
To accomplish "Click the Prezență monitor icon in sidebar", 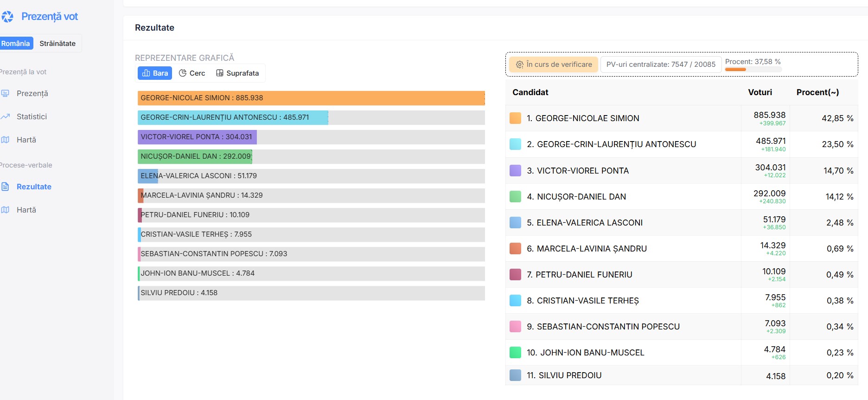I will point(6,93).
